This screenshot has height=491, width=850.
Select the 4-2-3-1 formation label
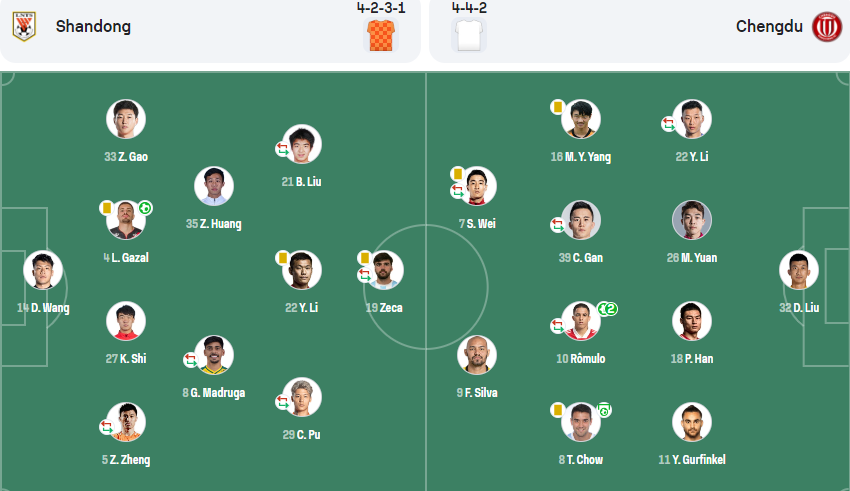[381, 8]
